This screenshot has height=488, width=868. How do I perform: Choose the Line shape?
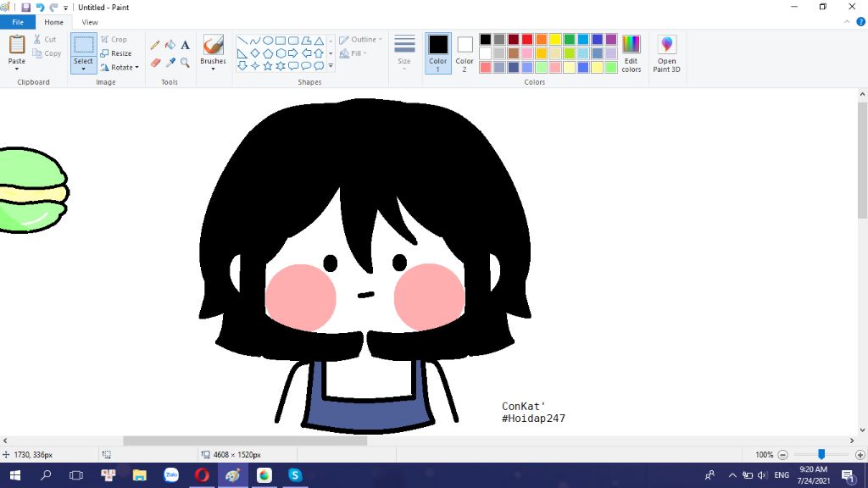pos(242,41)
